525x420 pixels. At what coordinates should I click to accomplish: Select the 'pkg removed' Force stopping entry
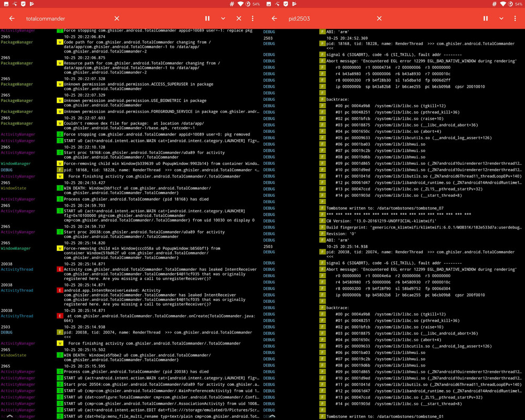tap(131, 134)
